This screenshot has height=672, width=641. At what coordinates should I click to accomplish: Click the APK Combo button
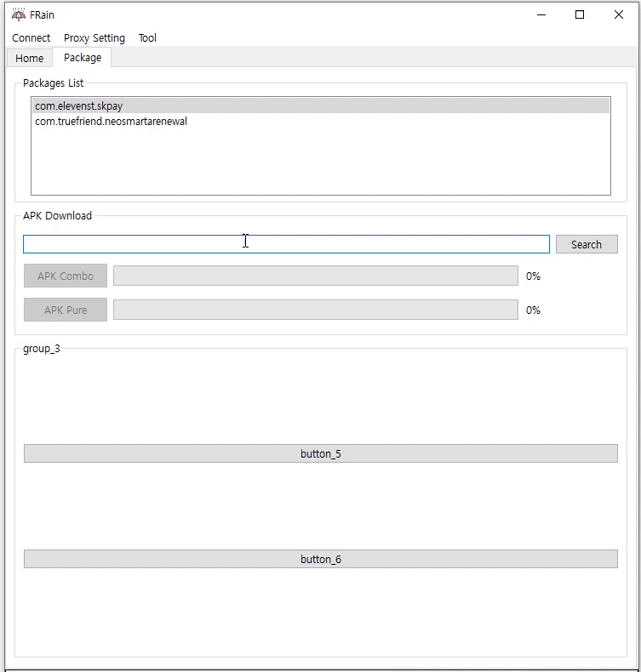click(66, 276)
